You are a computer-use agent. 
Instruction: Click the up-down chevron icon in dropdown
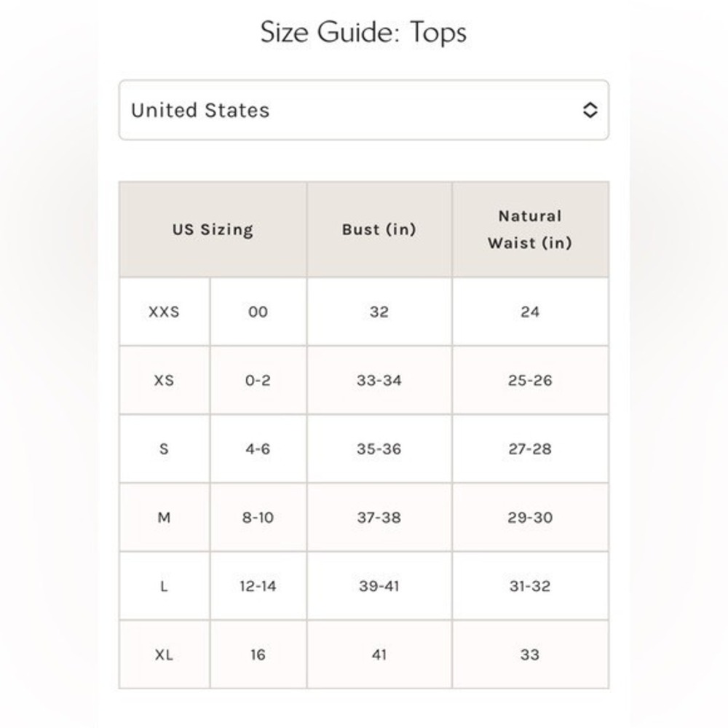590,110
